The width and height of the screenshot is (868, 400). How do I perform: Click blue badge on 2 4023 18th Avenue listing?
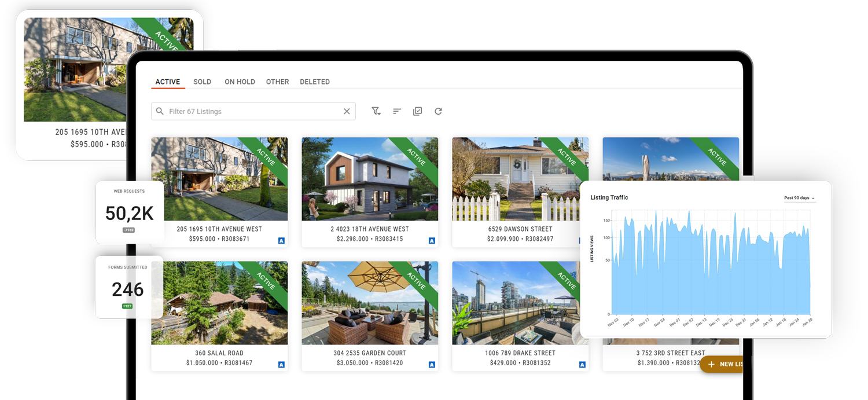point(432,241)
